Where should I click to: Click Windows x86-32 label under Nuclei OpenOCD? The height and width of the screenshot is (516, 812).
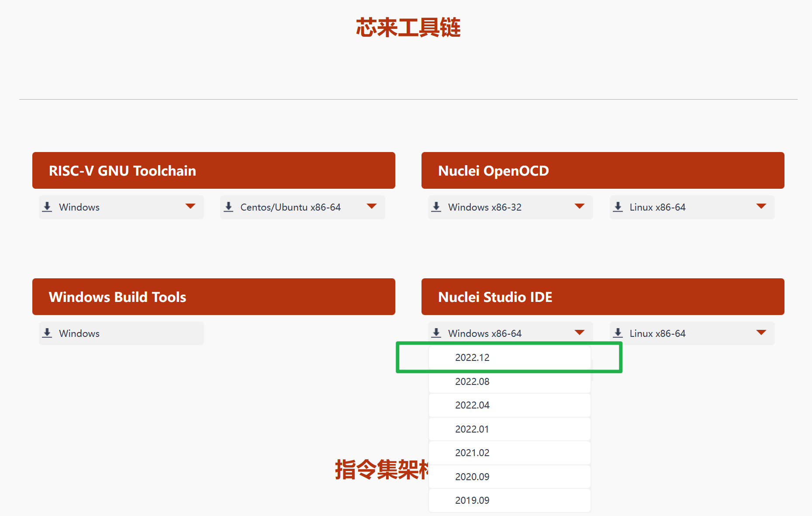pyautogui.click(x=485, y=207)
